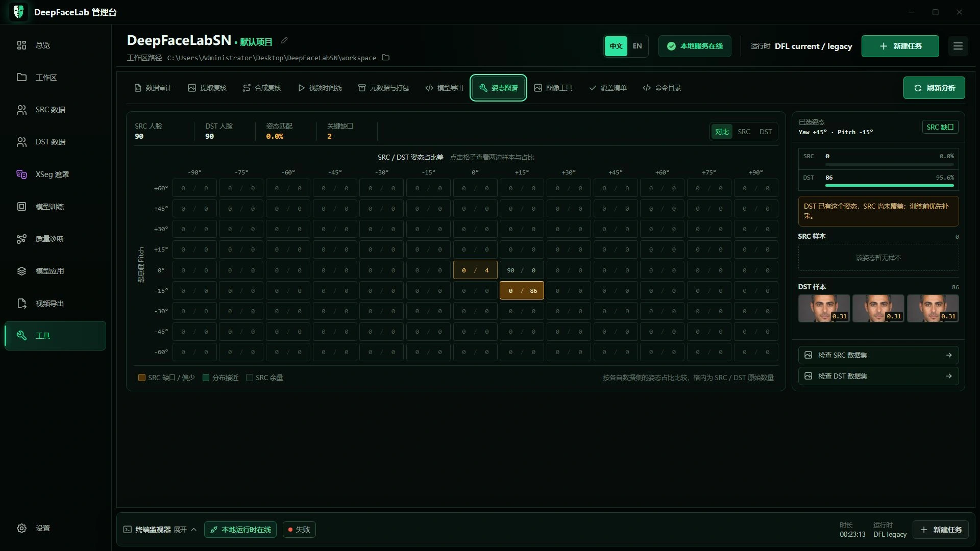The height and width of the screenshot is (551, 980).
Task: Open the middle DST sample thumbnail
Action: point(878,308)
